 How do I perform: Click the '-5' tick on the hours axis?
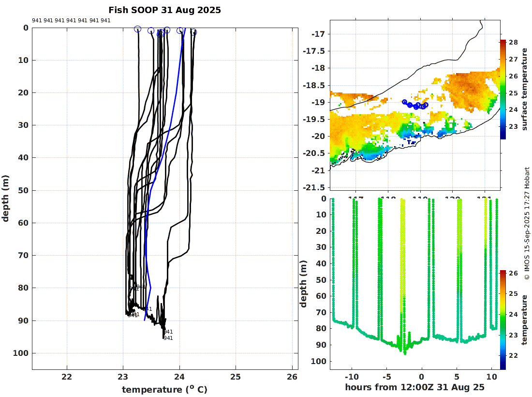pyautogui.click(x=386, y=377)
